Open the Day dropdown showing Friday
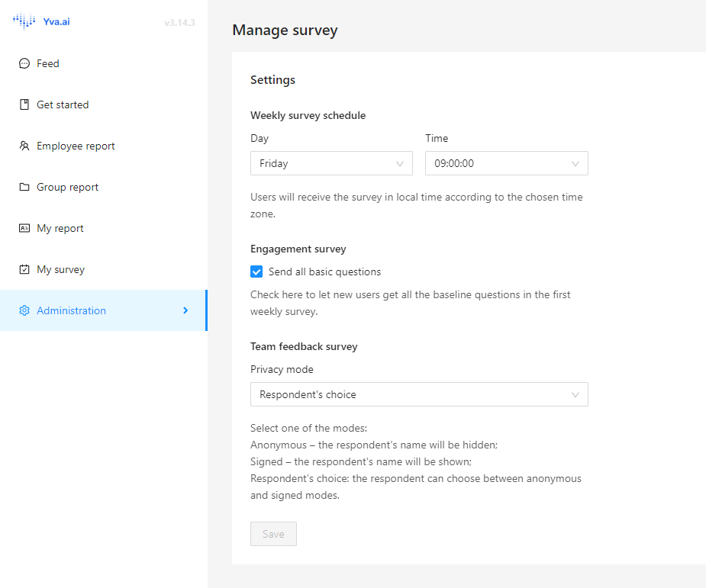Viewport: 706px width, 588px height. [331, 163]
